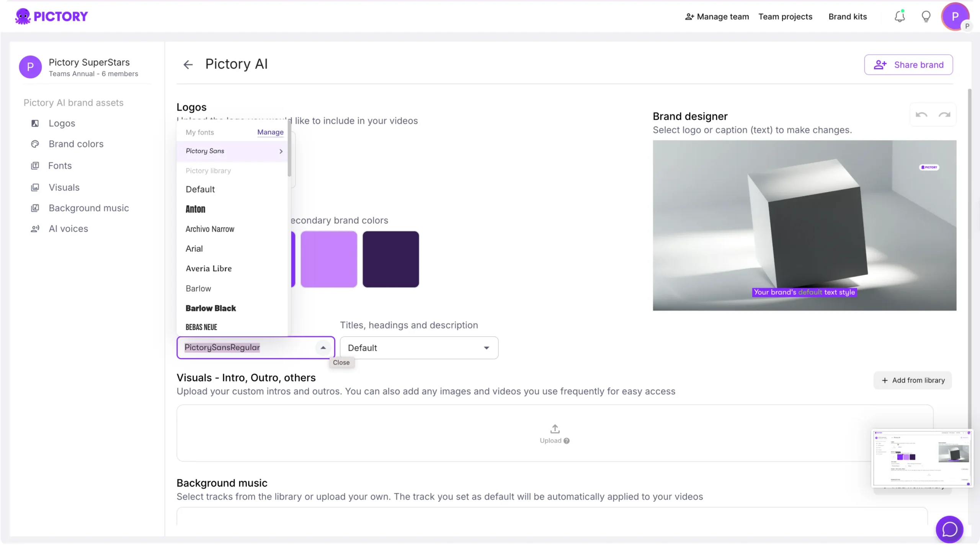Open the lightbulb tips icon
The height and width of the screenshot is (547, 980).
926,16
